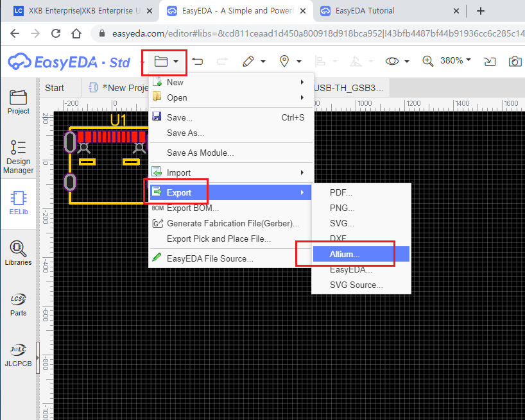
Task: Export as SVG... from submenu
Action: coord(361,223)
